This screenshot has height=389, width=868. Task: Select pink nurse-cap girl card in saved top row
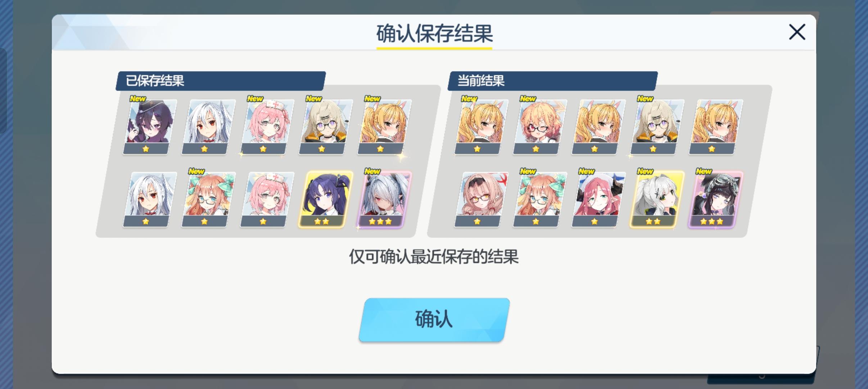click(267, 127)
